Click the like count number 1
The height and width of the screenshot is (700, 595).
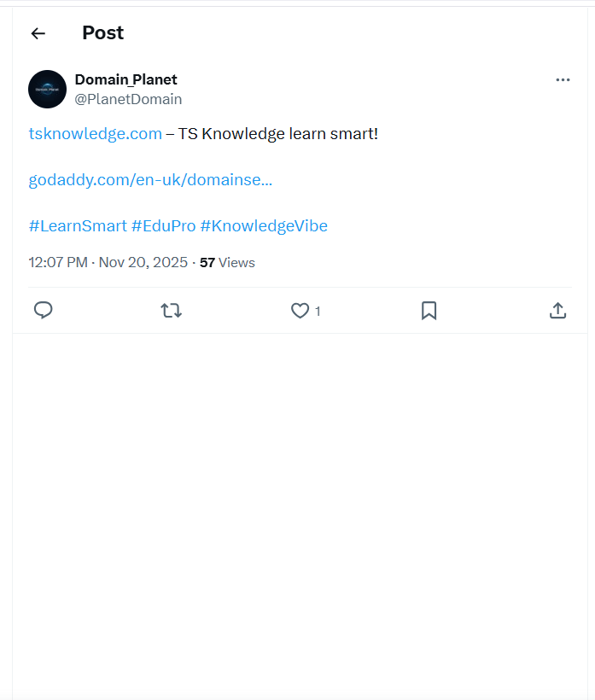(318, 312)
